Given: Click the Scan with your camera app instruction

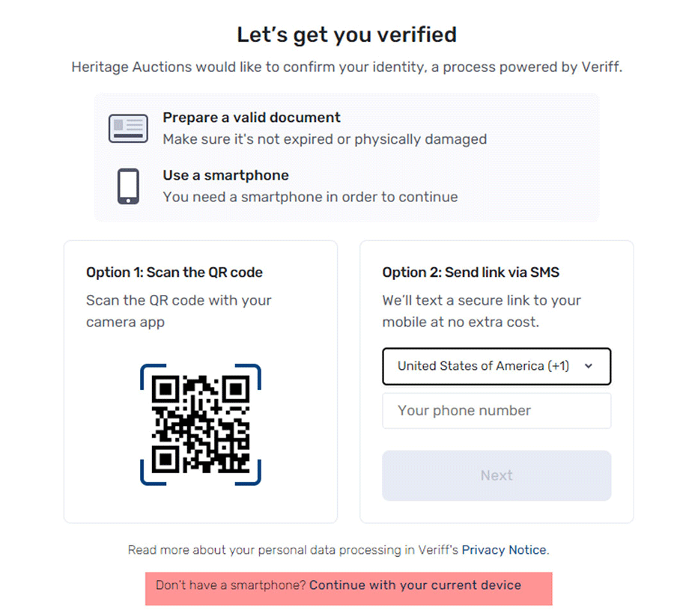Looking at the screenshot, I should click(x=179, y=311).
